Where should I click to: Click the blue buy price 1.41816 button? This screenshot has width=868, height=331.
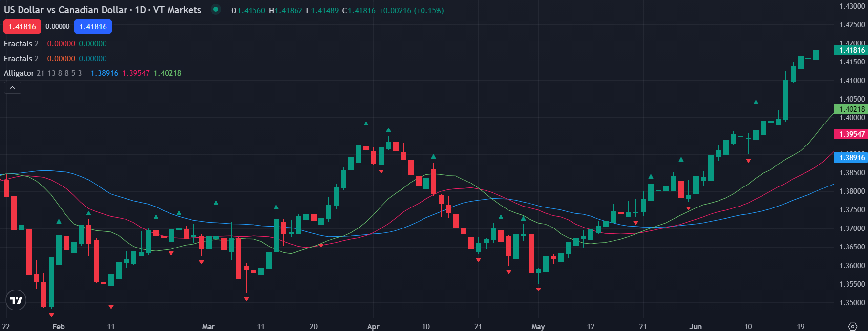pyautogui.click(x=93, y=27)
